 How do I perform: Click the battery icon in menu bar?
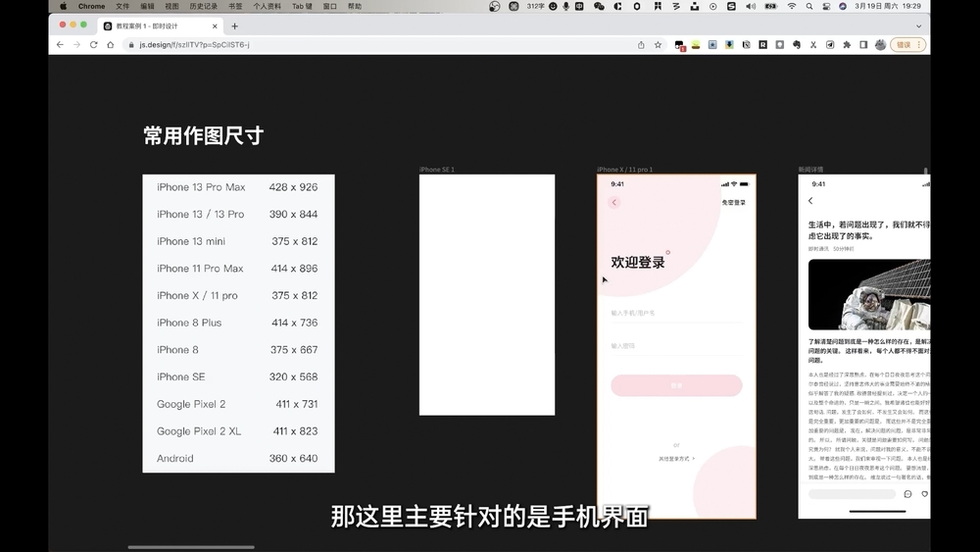(771, 6)
